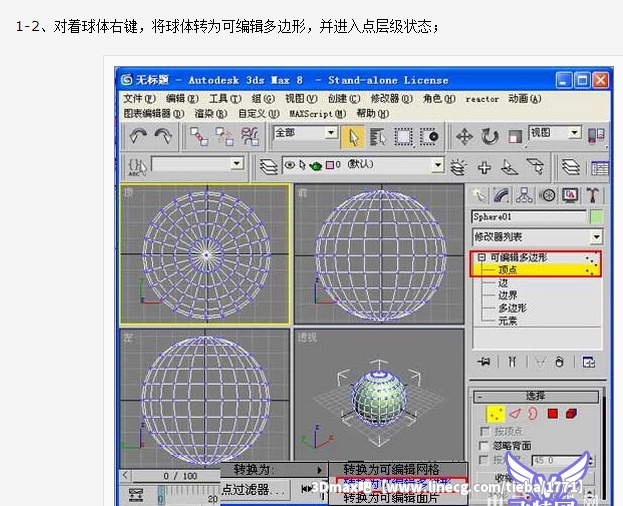The width and height of the screenshot is (623, 506).
Task: Click the Sphere01 object color swatch
Action: [596, 217]
